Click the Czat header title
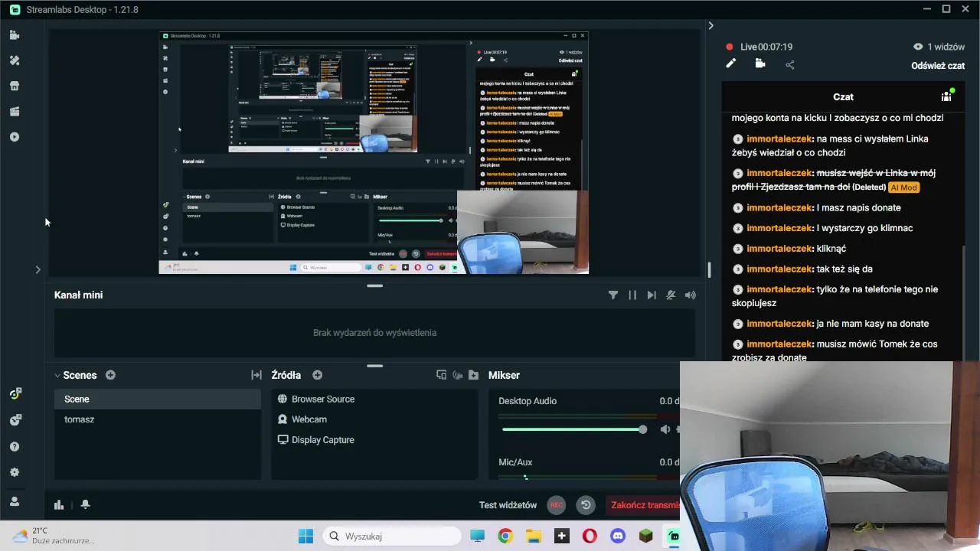This screenshot has width=980, height=551. pos(843,97)
